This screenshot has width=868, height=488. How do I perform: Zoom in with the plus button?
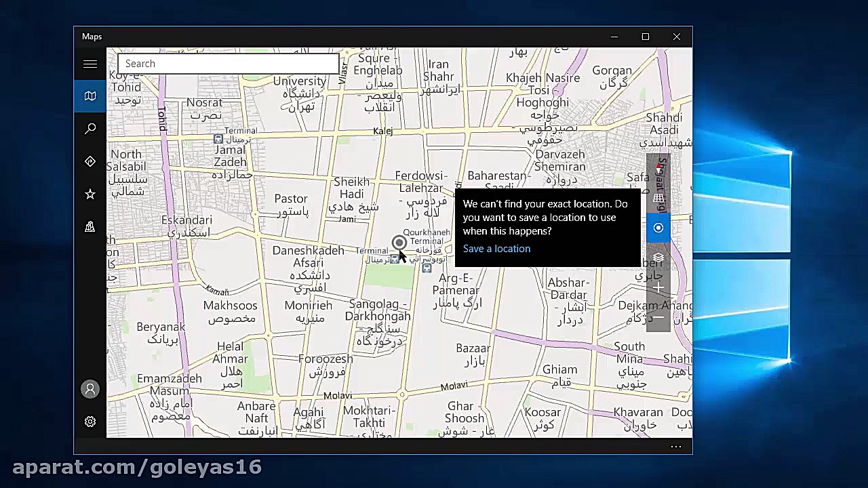point(658,287)
